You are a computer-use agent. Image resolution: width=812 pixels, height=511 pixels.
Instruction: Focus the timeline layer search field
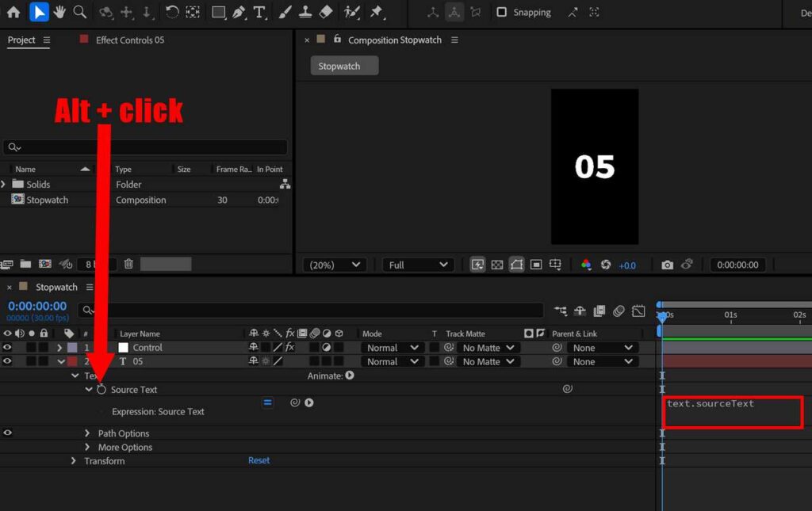pyautogui.click(x=311, y=311)
